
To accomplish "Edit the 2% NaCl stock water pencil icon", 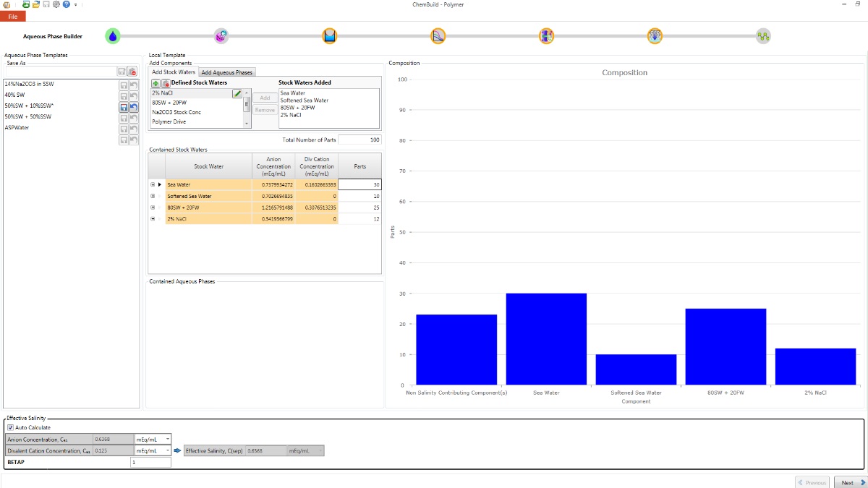I will point(237,93).
